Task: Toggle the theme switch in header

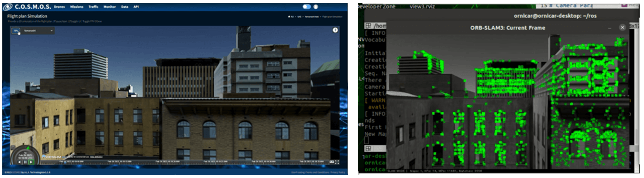Action: 307,7
